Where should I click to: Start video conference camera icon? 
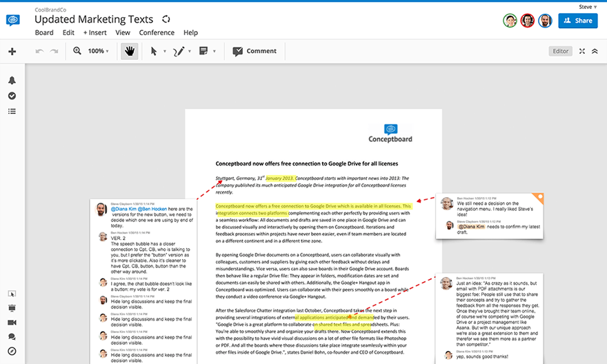pyautogui.click(x=12, y=322)
